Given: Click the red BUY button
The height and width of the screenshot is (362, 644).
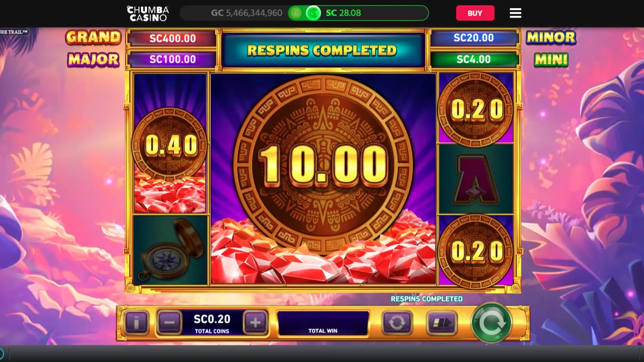Looking at the screenshot, I should [475, 13].
